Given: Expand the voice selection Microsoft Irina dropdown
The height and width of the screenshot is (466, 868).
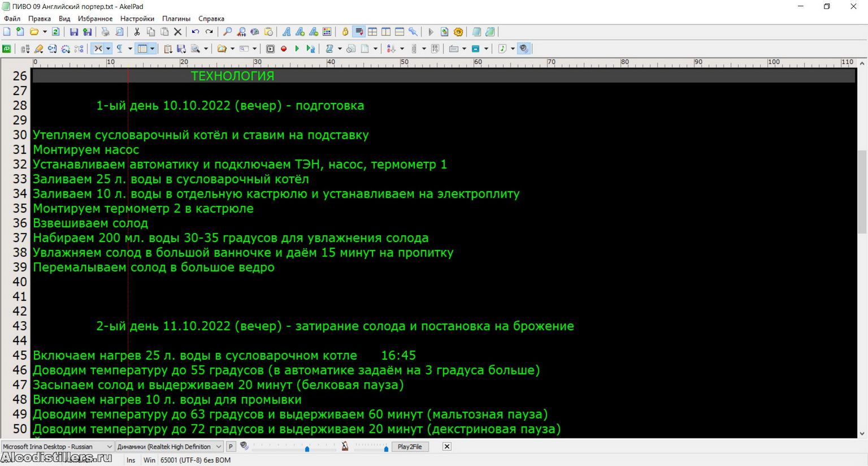Looking at the screenshot, I should tap(109, 447).
